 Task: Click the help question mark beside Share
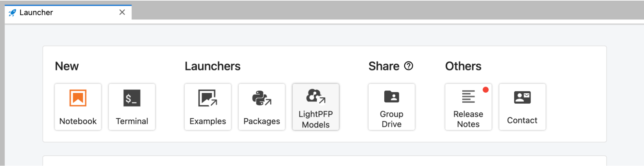[x=409, y=66]
